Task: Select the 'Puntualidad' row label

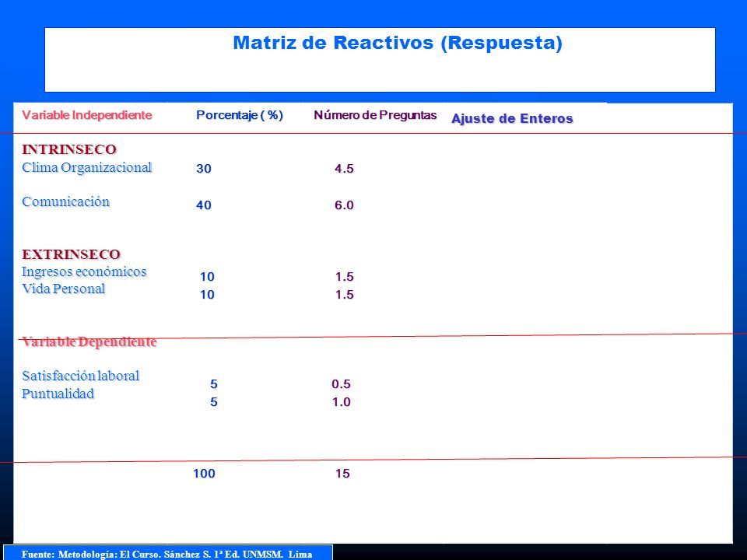Action: [x=58, y=394]
